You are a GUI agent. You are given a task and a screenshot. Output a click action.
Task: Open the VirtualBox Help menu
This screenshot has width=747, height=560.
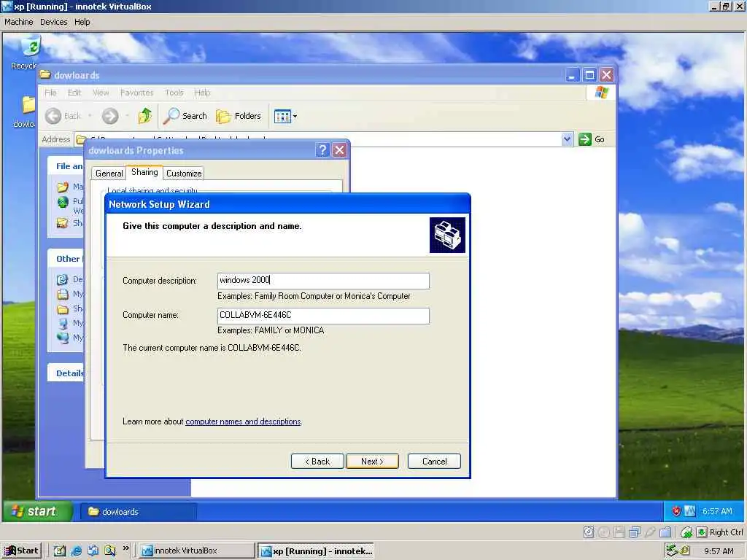pos(82,22)
